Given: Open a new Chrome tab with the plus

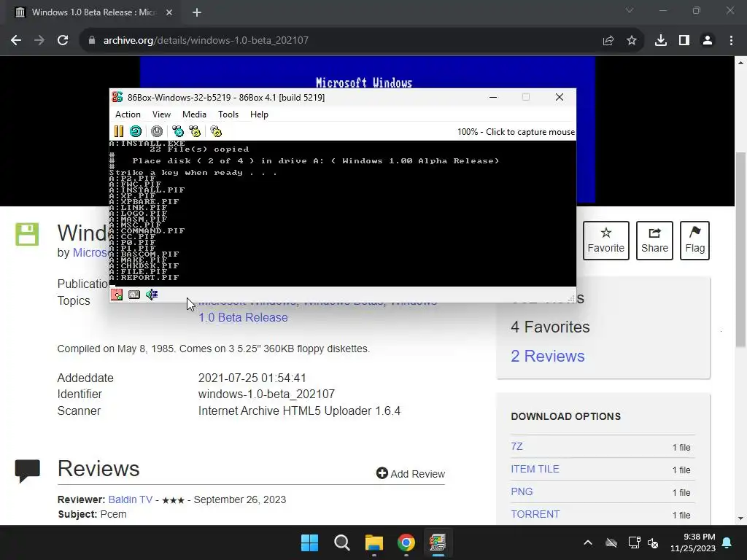Looking at the screenshot, I should coord(197,12).
